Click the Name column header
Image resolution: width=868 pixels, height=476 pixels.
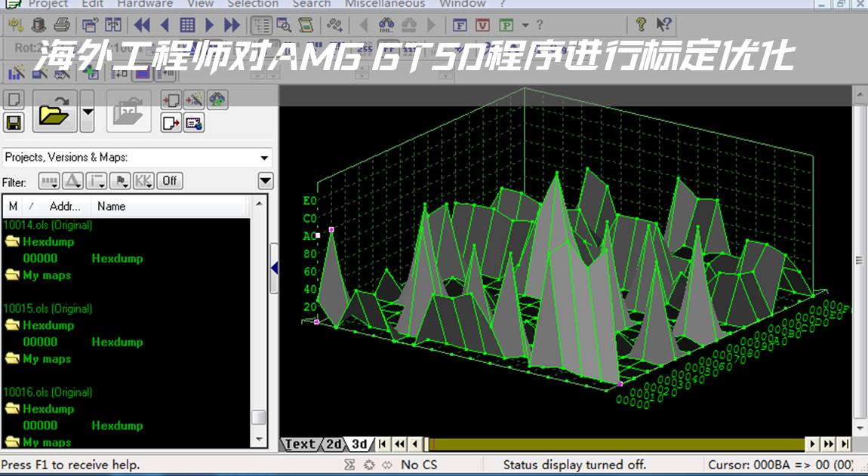112,206
